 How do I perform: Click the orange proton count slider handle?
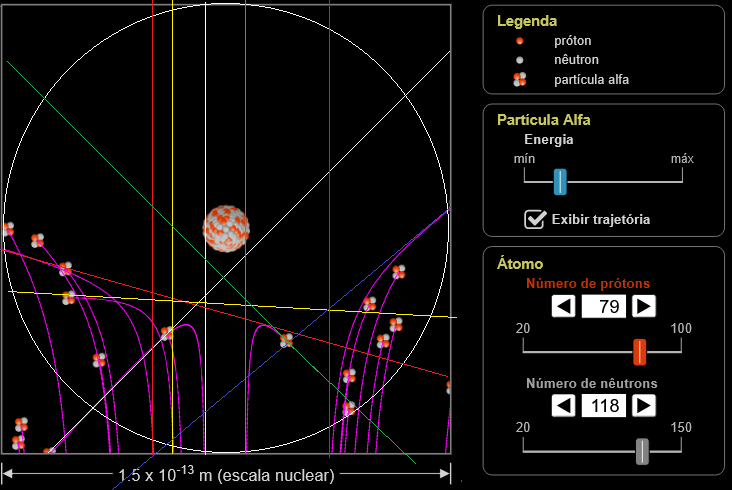tap(640, 351)
